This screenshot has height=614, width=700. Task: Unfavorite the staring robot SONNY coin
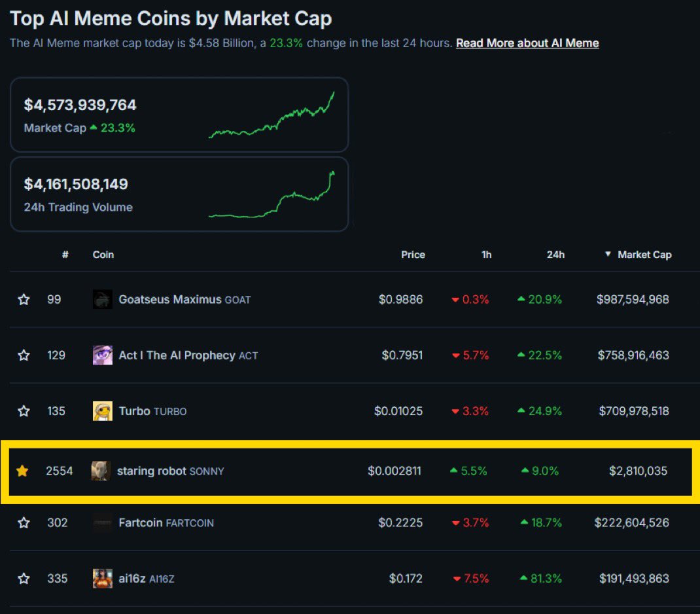[x=24, y=471]
